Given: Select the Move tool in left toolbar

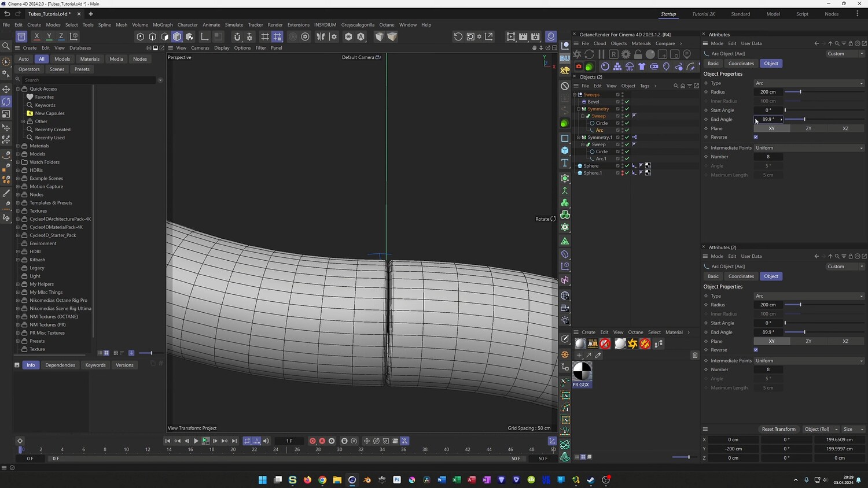Looking at the screenshot, I should point(6,89).
